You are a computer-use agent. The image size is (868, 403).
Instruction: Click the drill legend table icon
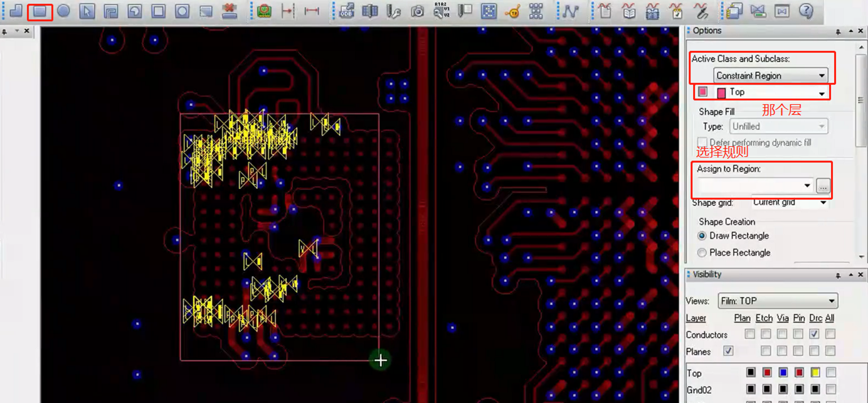465,11
